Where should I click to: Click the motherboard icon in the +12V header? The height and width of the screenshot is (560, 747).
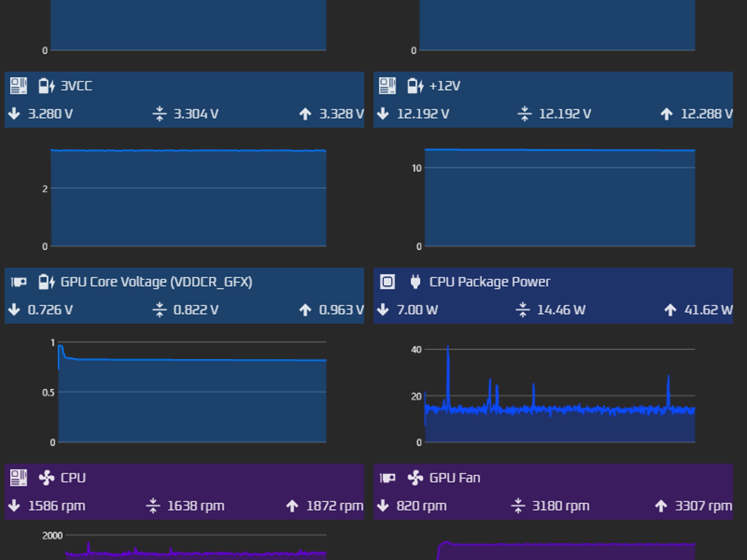tap(387, 86)
